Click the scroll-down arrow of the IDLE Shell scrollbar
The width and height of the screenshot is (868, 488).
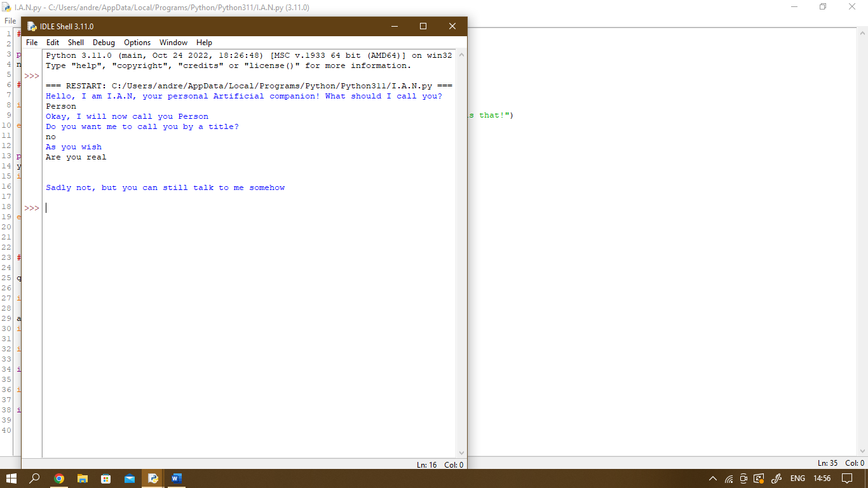pos(462,453)
